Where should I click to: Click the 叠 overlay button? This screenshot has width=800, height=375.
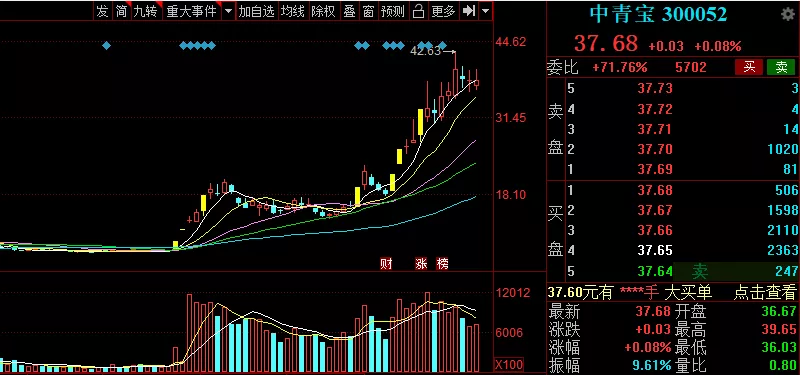point(349,11)
